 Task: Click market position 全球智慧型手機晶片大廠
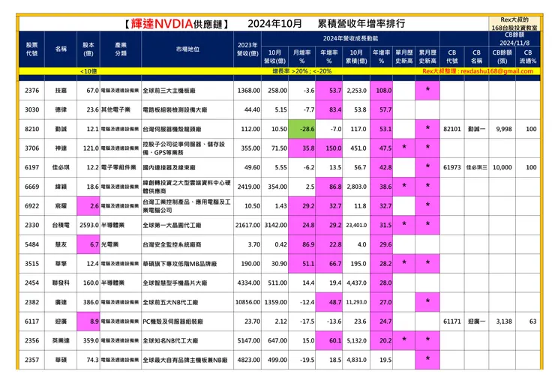[187, 283]
